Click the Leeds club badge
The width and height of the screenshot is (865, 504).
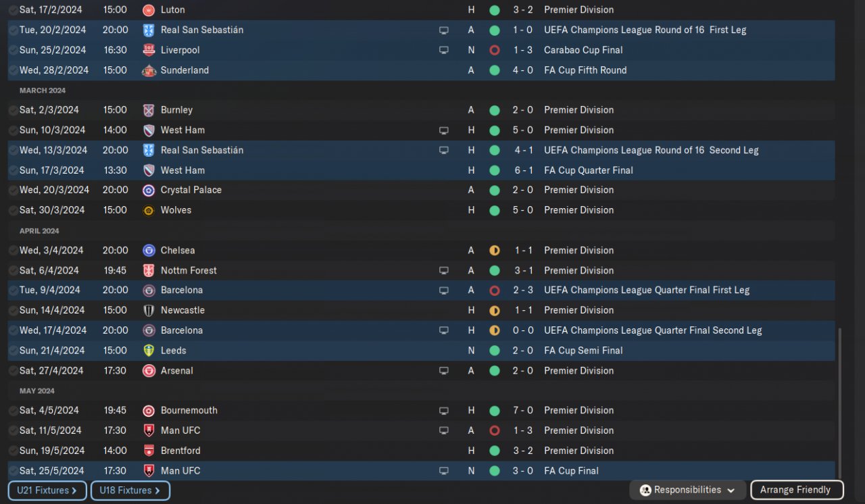tap(149, 351)
